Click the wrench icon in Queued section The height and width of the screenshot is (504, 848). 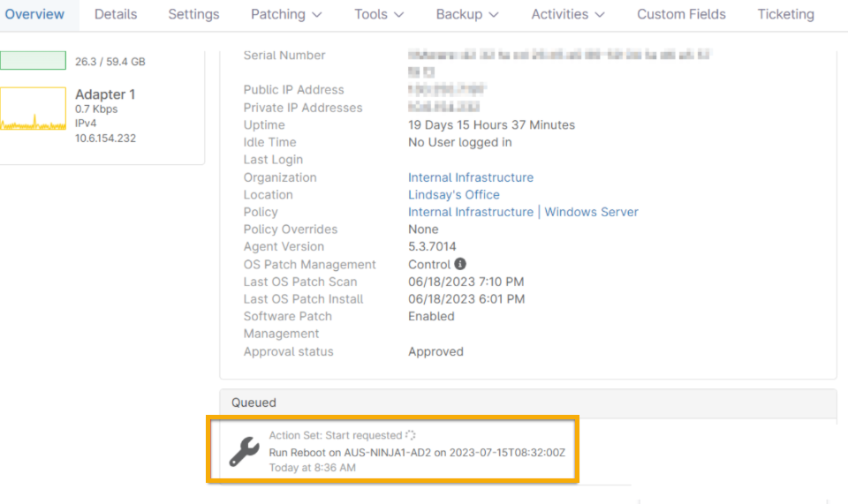tap(245, 451)
